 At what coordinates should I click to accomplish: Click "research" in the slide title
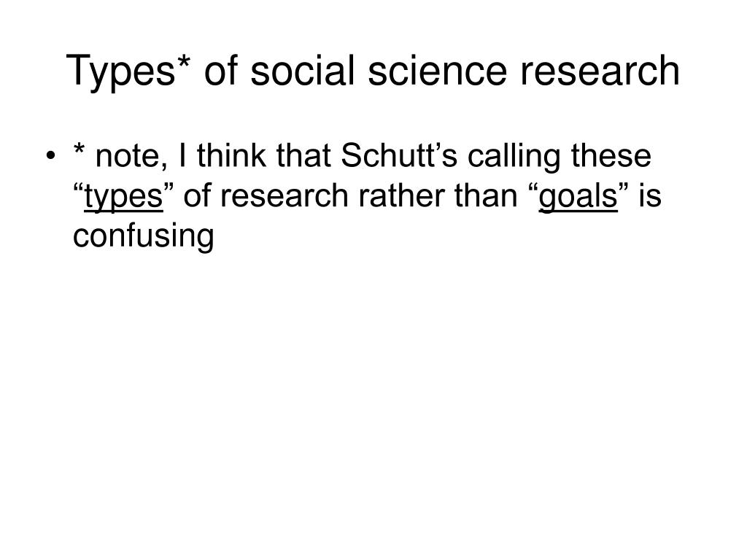click(x=600, y=71)
